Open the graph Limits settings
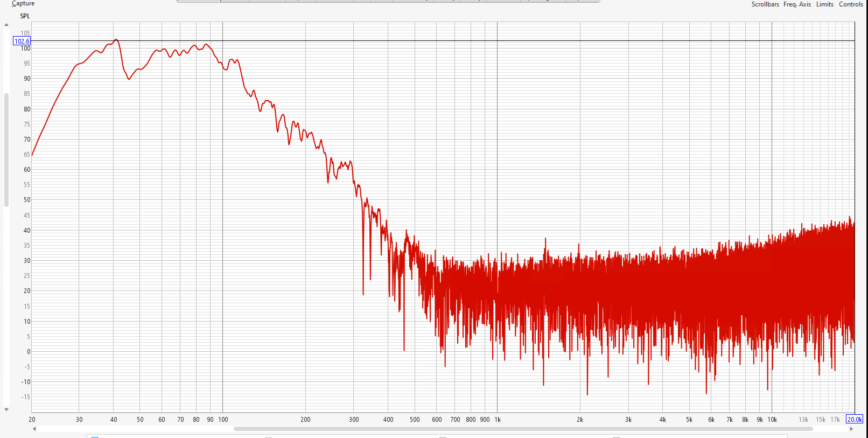The image size is (868, 438). [x=824, y=4]
